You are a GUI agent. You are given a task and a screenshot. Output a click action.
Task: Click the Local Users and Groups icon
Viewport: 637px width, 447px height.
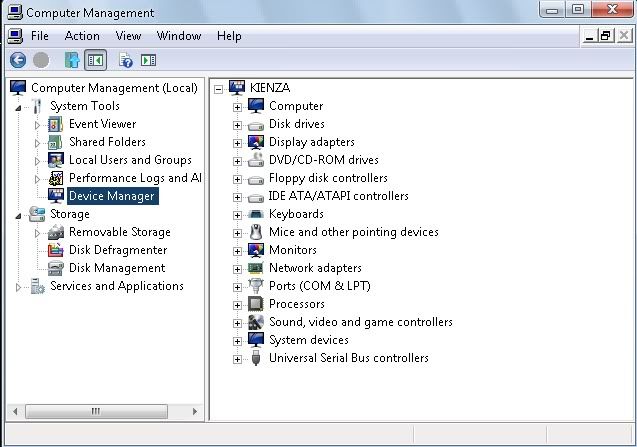tap(55, 160)
